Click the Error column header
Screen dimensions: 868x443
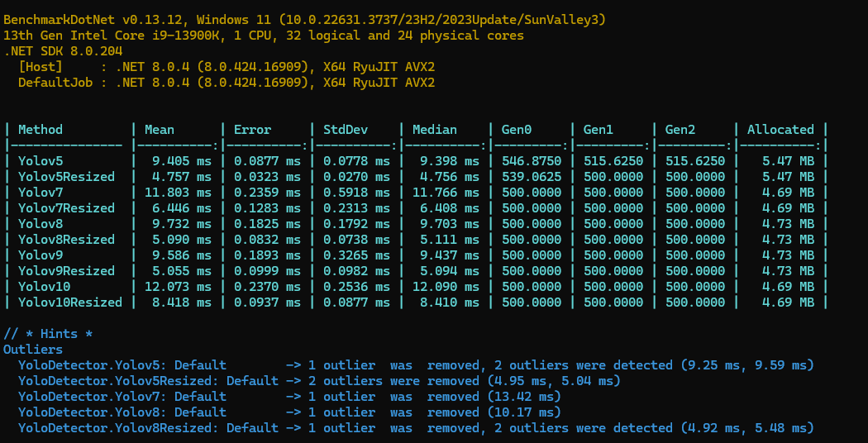(252, 130)
